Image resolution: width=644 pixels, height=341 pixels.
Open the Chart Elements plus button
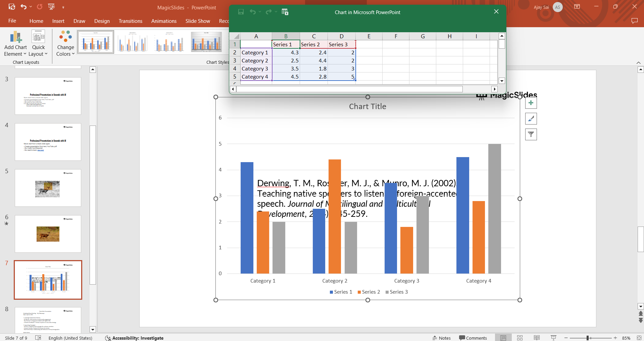point(531,103)
